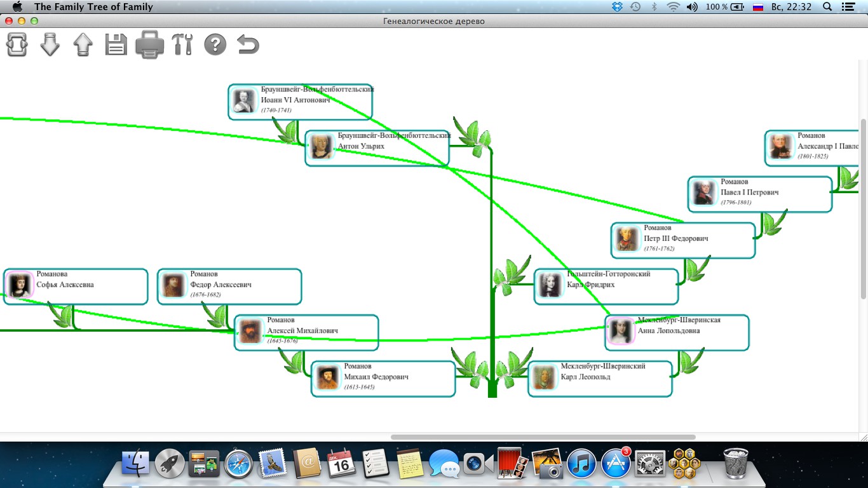
Task: Select the Михаил Федорович Романов card
Action: coord(383,379)
